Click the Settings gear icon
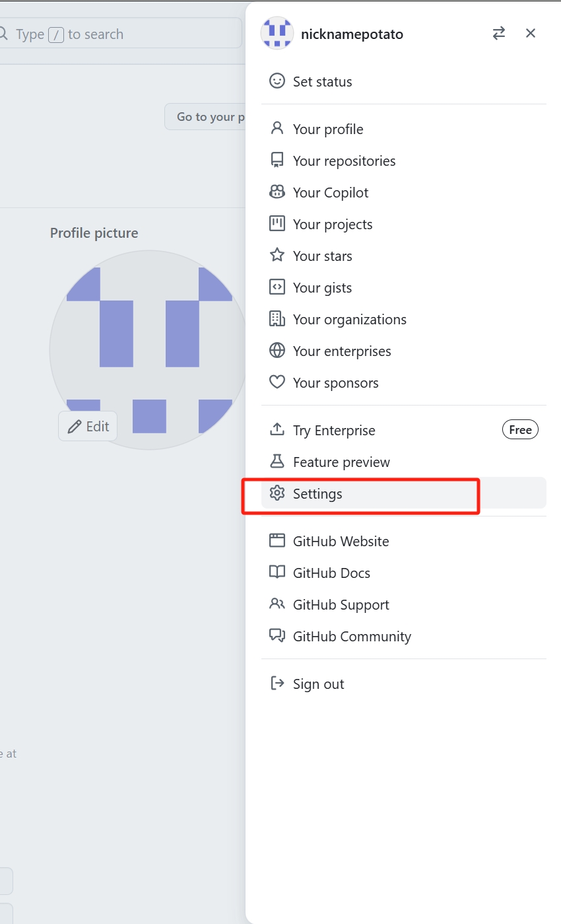The height and width of the screenshot is (924, 561). pyautogui.click(x=277, y=493)
